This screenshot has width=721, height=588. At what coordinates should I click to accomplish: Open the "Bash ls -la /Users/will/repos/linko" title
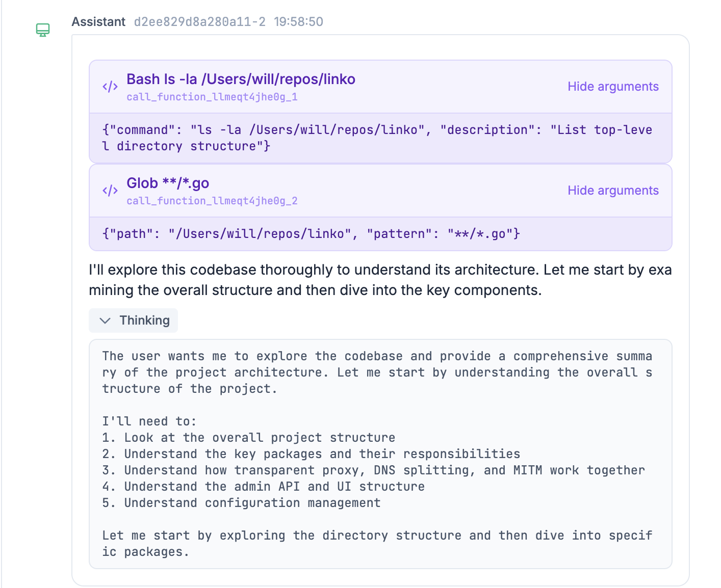pos(241,79)
